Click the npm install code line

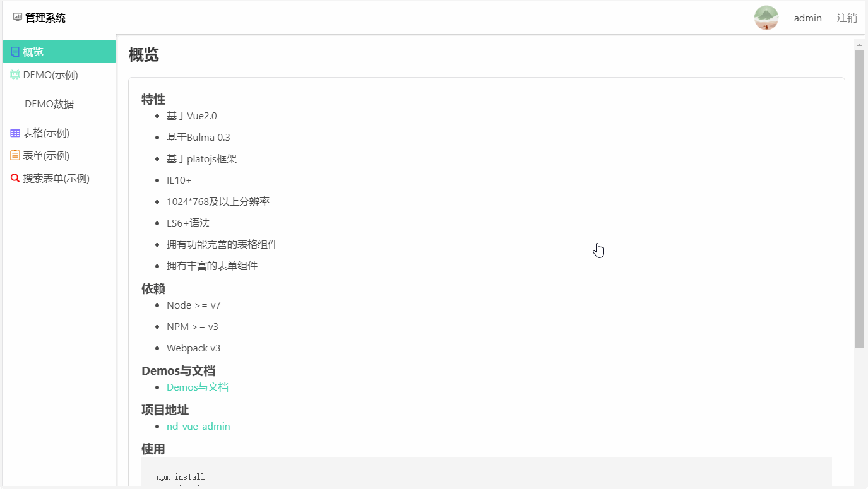coord(181,477)
